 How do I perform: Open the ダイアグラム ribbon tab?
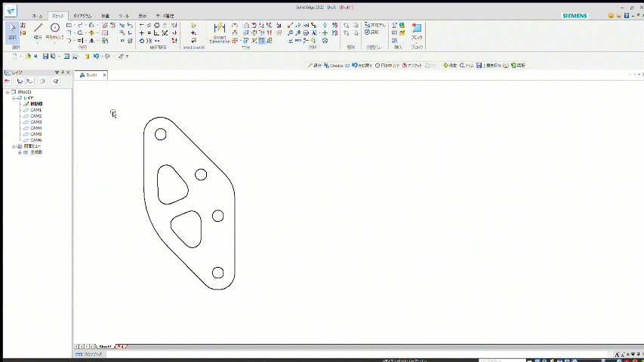pyautogui.click(x=82, y=16)
